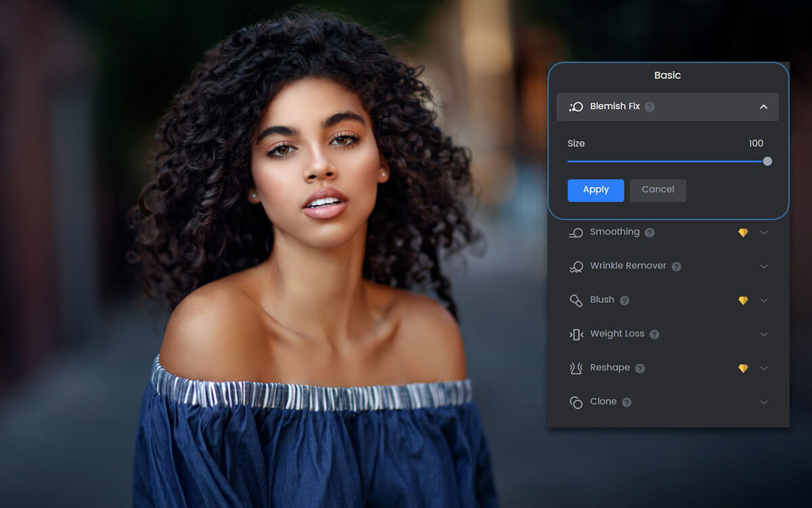Select the Wrinkle Remover tool icon

576,266
